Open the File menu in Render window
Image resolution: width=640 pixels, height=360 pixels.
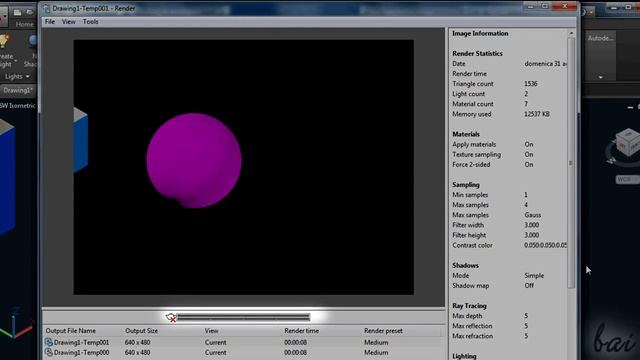(x=50, y=22)
